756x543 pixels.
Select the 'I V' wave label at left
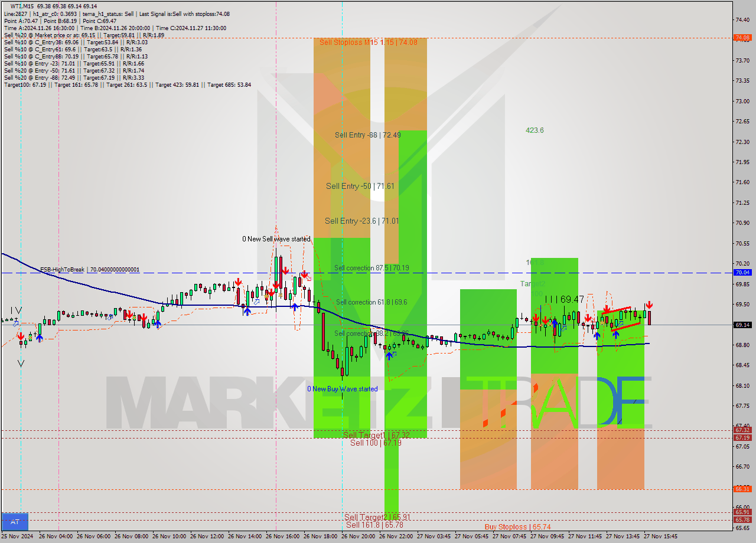pyautogui.click(x=16, y=310)
